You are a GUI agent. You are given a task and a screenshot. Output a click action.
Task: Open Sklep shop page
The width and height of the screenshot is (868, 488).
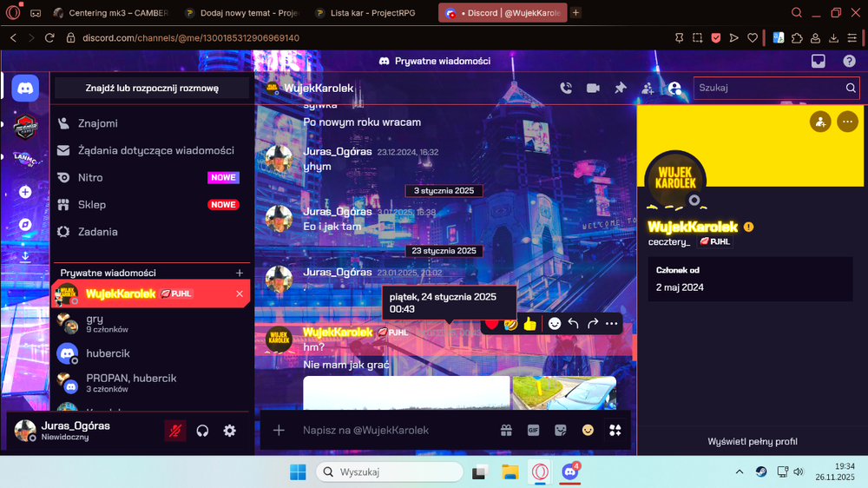point(150,204)
